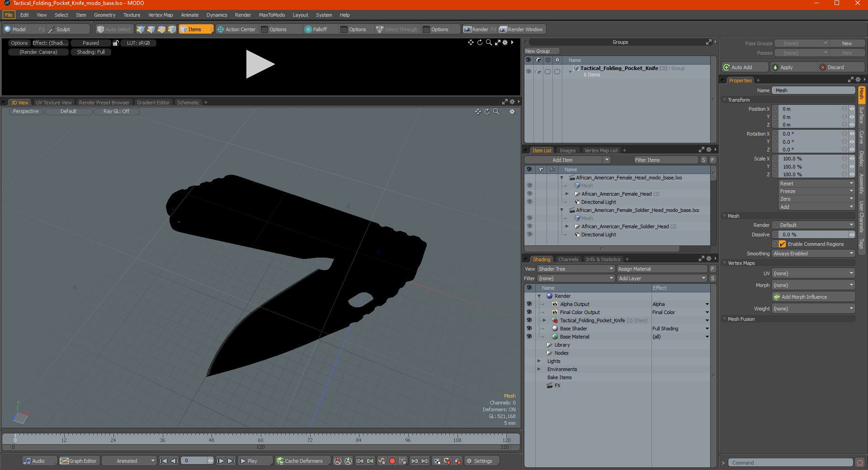868x470 pixels.
Task: Click preview render lock icon
Action: (x=116, y=43)
